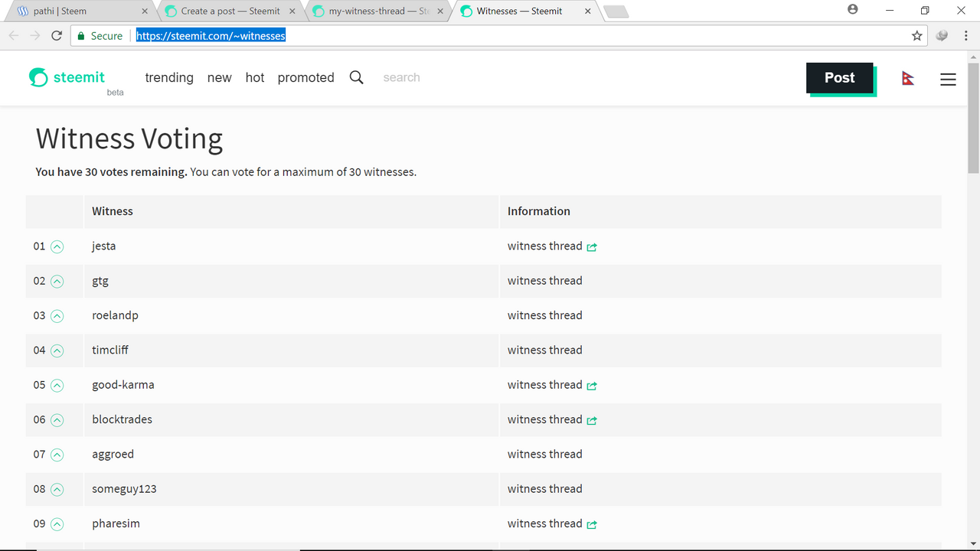Open timcliff's witness thread link
Viewport: 980px width, 551px height.
tap(544, 350)
